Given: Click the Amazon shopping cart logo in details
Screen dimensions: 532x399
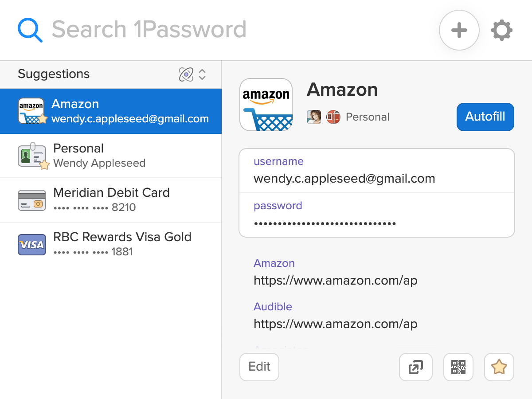Looking at the screenshot, I should click(x=266, y=105).
